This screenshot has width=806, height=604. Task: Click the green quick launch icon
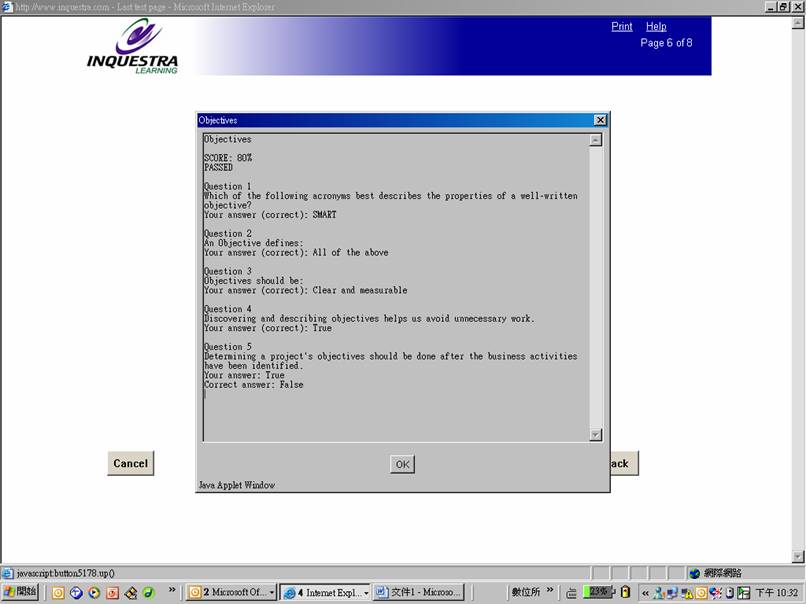(148, 592)
